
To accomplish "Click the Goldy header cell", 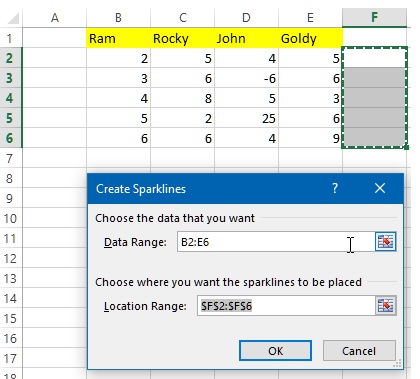I will tap(310, 38).
